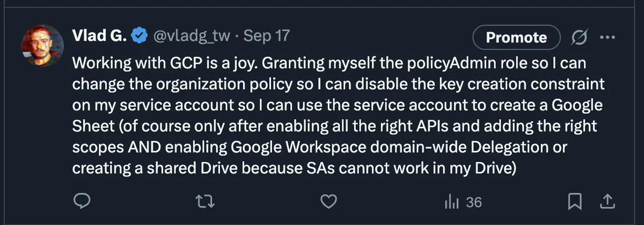Bookmark this tweet
Screen dimensions: 644x225
coord(575,202)
